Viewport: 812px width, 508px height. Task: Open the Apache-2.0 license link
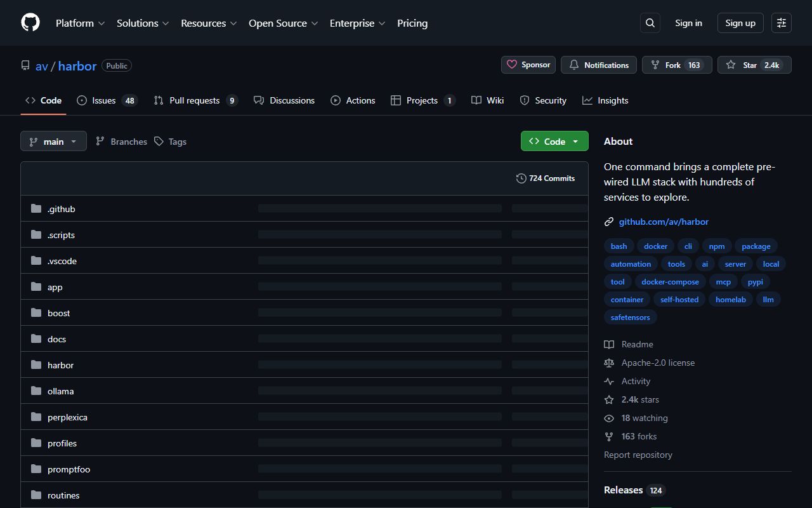coord(658,363)
